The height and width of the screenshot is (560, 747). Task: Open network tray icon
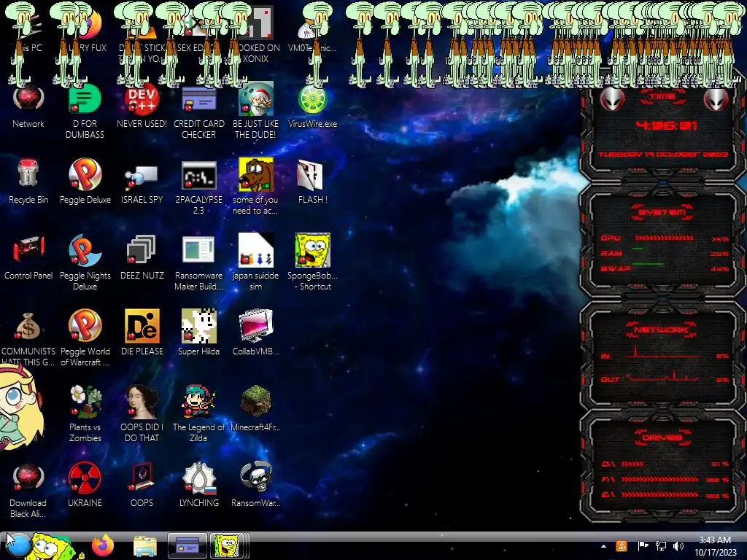[660, 546]
